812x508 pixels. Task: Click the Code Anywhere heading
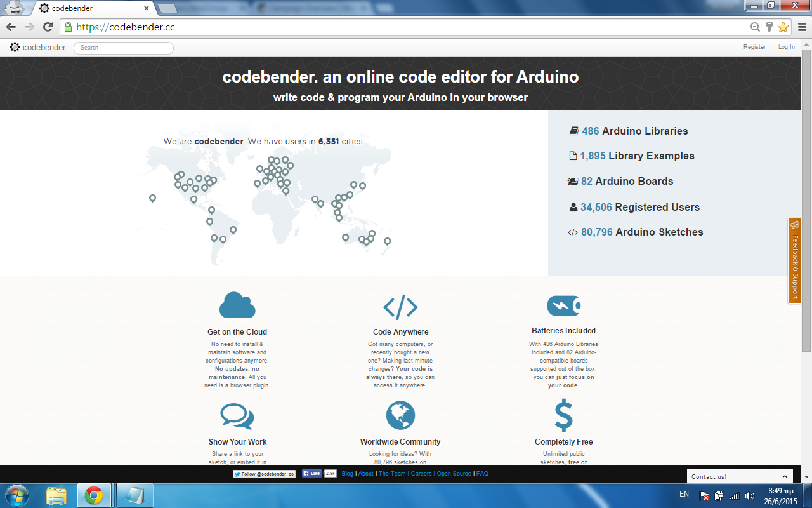pos(400,332)
